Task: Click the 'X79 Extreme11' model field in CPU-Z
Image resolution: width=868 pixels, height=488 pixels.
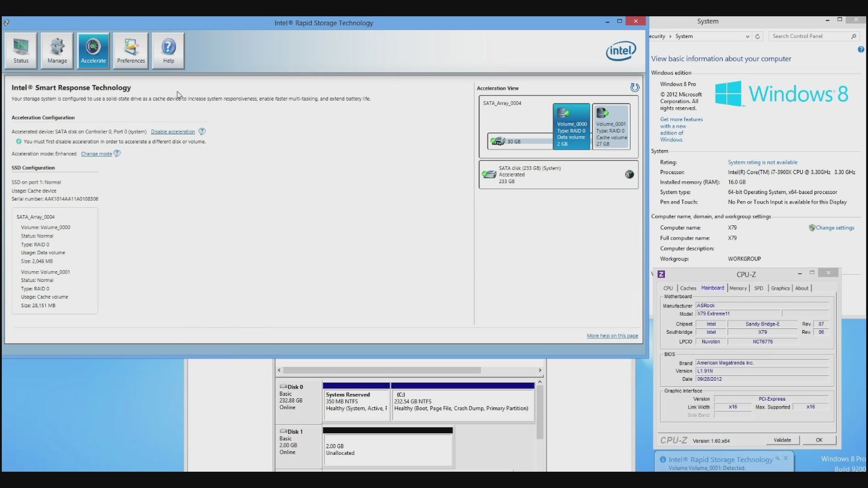Action: click(x=738, y=314)
